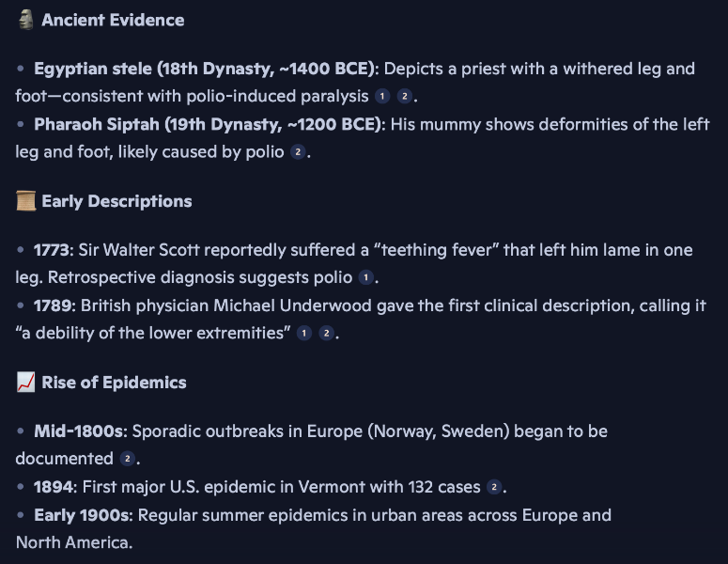This screenshot has height=564, width=728.
Task: Open citation 2 after the word "documented"
Action: [x=129, y=460]
